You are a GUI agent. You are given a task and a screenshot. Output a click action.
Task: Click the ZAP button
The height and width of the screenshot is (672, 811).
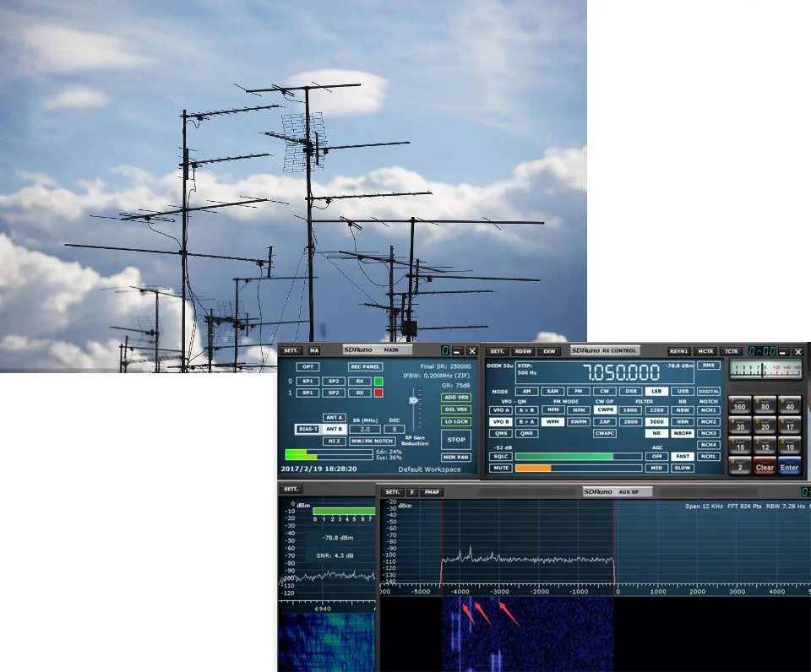pyautogui.click(x=604, y=422)
